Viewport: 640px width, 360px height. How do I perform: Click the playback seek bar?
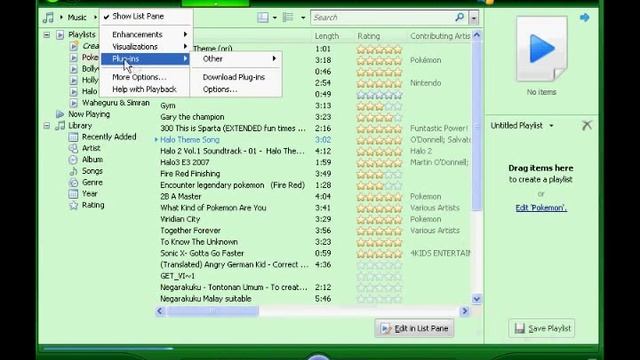coord(108,349)
